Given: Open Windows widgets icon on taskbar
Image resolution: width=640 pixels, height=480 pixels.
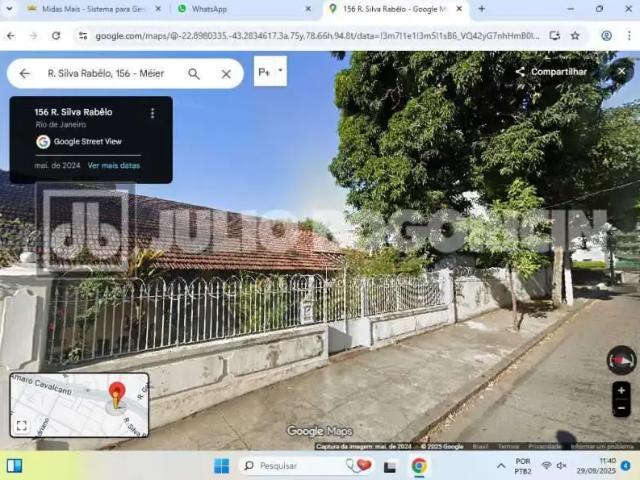Looking at the screenshot, I should (14, 466).
